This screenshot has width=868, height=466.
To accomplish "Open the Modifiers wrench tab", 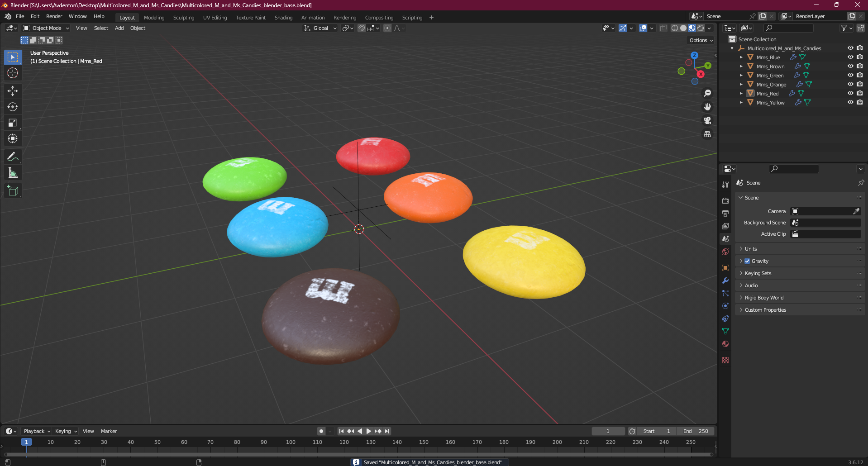I will coord(725,281).
